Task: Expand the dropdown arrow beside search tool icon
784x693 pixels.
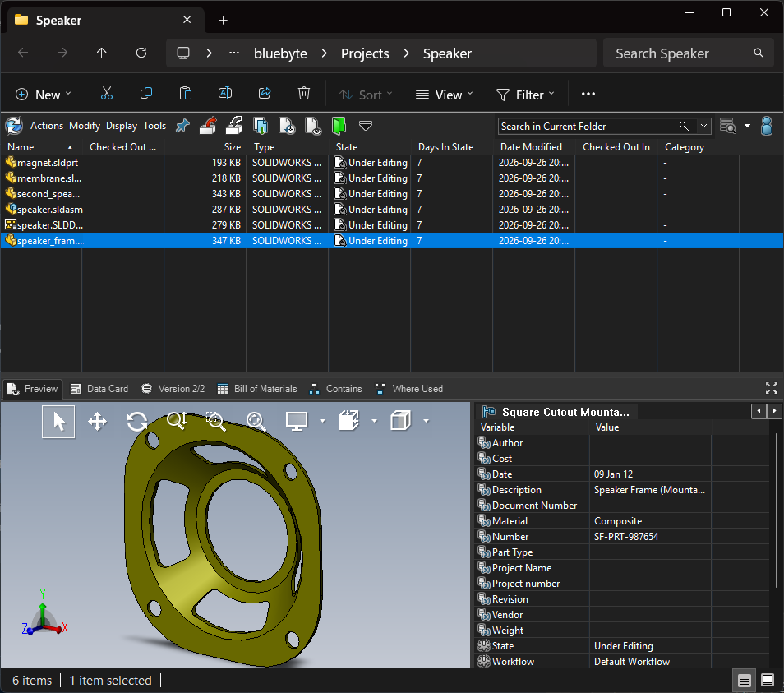Action: [747, 126]
